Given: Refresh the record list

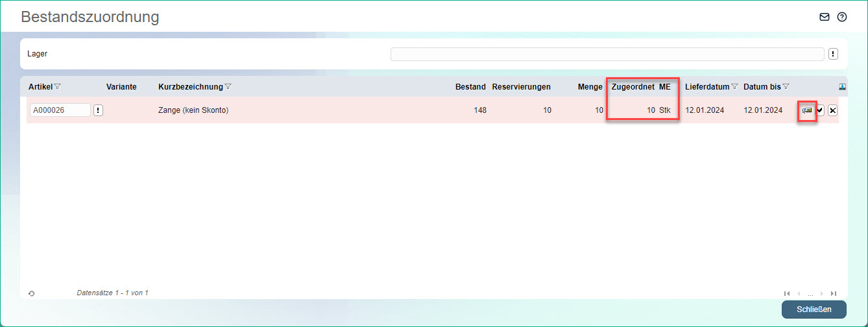Looking at the screenshot, I should 32,293.
